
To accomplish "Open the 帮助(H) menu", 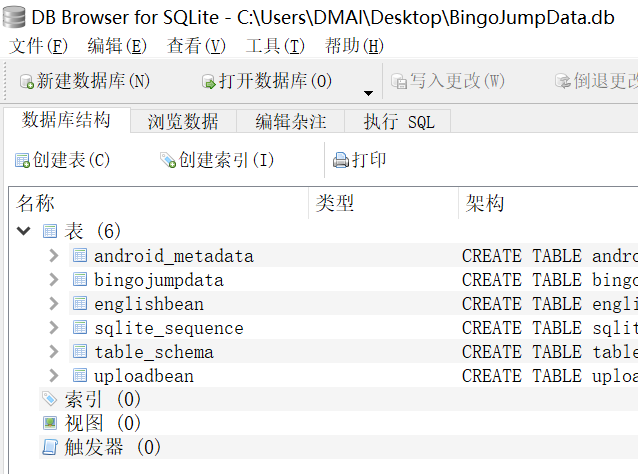I will click(354, 46).
